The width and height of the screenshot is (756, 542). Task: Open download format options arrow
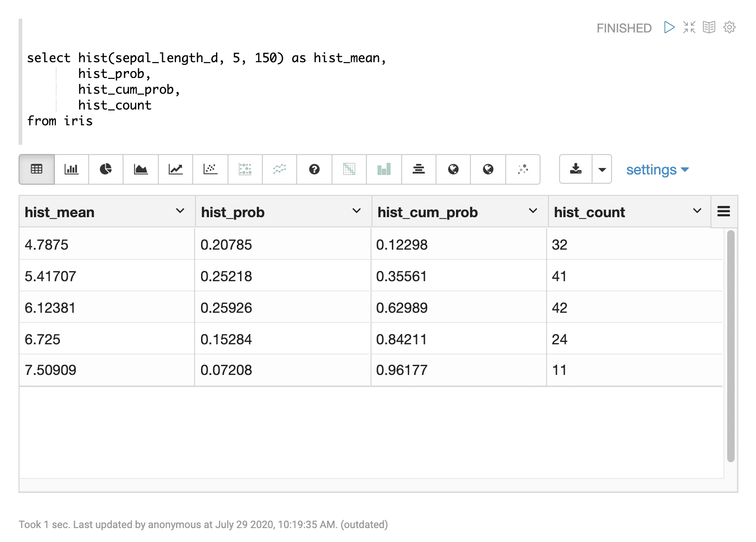click(x=602, y=169)
